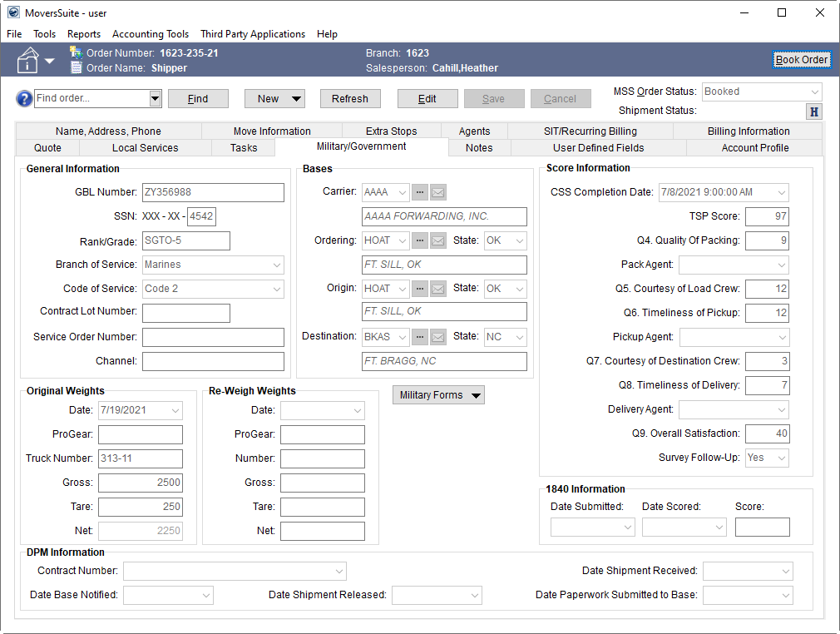Image resolution: width=840 pixels, height=634 pixels.
Task: Click the Order Number icon in header
Action: tap(77, 52)
